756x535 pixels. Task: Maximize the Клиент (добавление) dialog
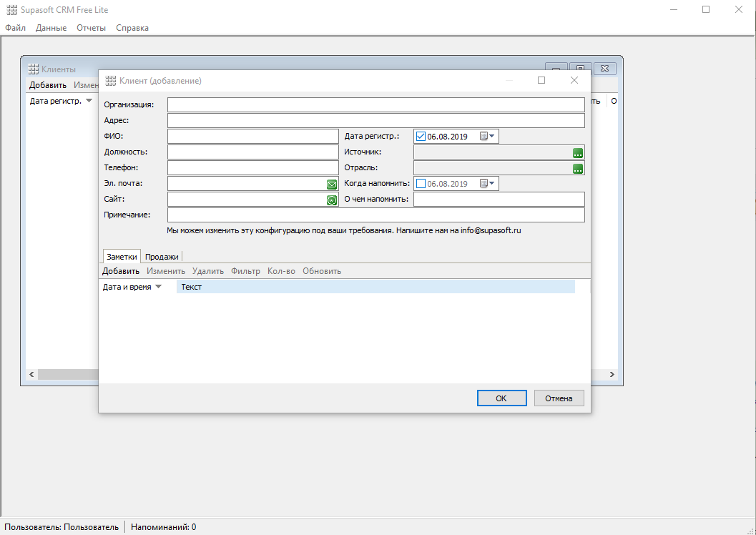pos(541,81)
